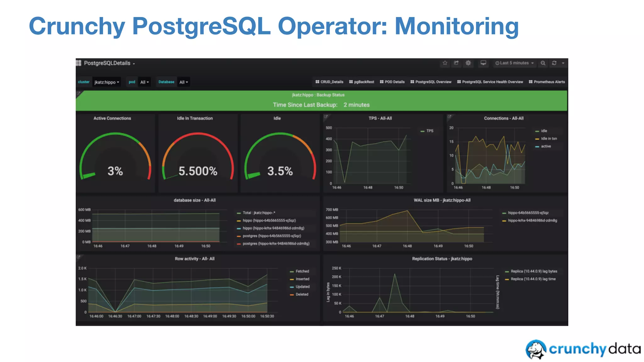Image resolution: width=644 pixels, height=362 pixels.
Task: Open PostgreSQL Service Health Overview link
Action: pos(490,82)
